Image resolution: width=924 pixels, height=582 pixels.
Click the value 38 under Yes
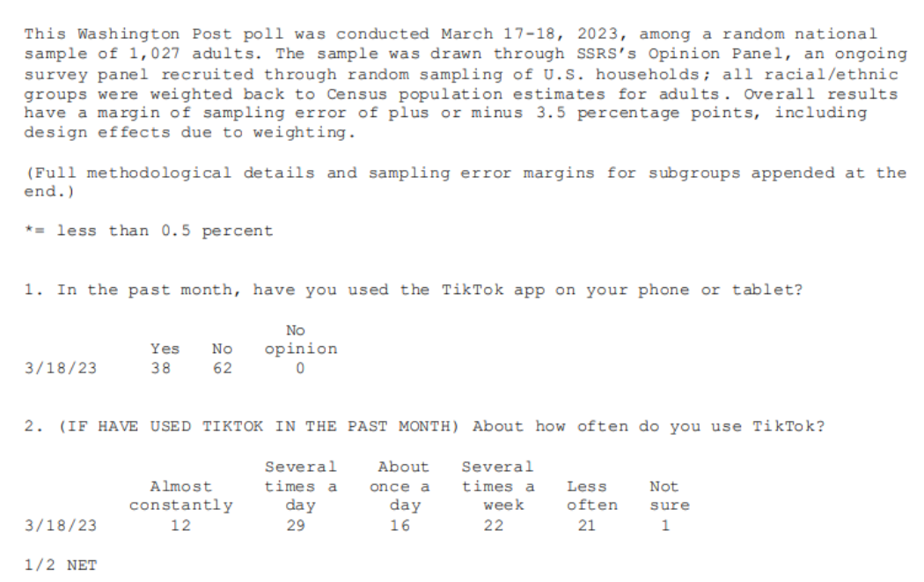(160, 368)
